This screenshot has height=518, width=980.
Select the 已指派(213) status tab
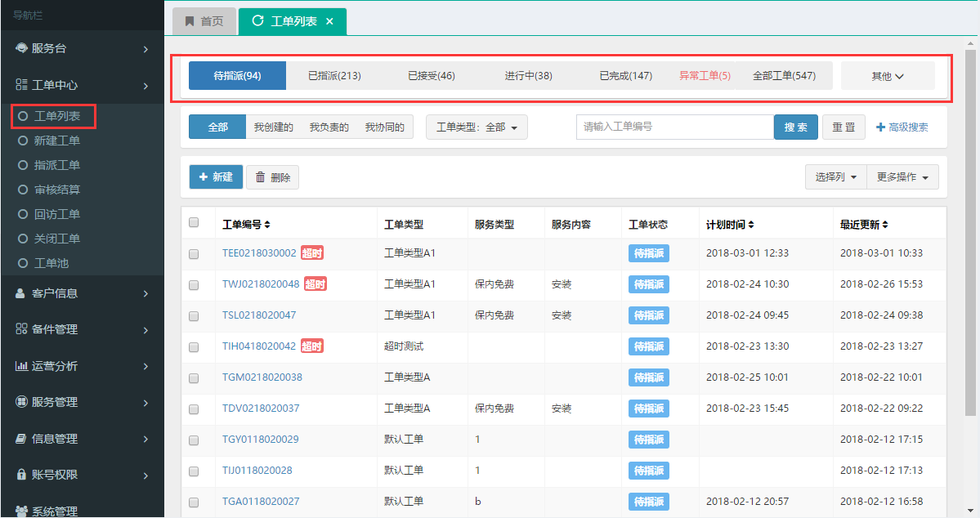[334, 76]
